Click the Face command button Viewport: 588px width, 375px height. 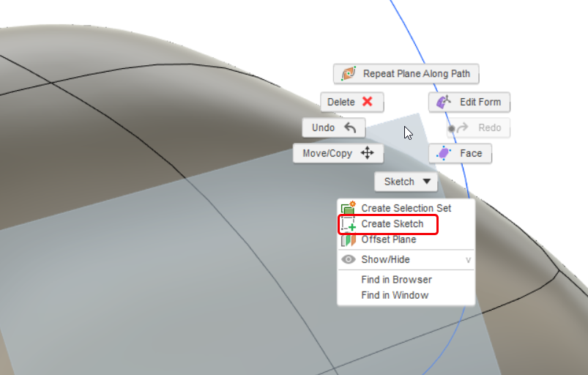click(x=460, y=153)
